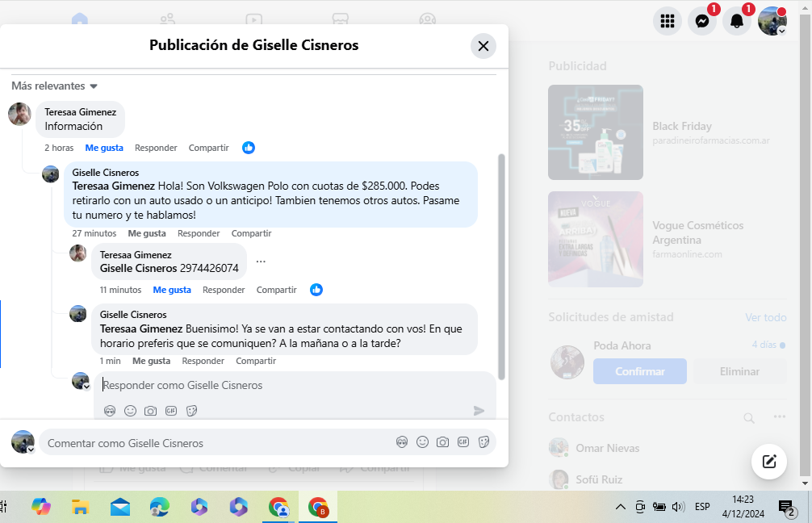Click the comments scrollbar in dialog
Viewport: 812px width, 523px height.
(x=501, y=266)
